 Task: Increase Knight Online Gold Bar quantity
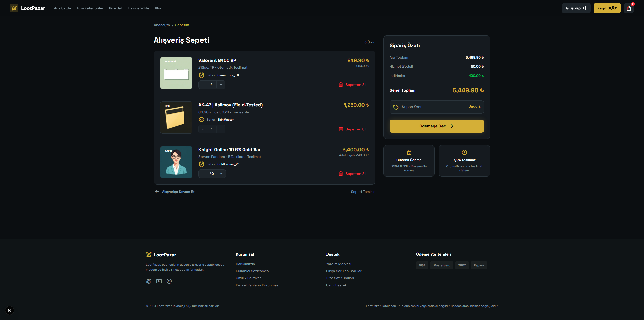click(x=221, y=174)
